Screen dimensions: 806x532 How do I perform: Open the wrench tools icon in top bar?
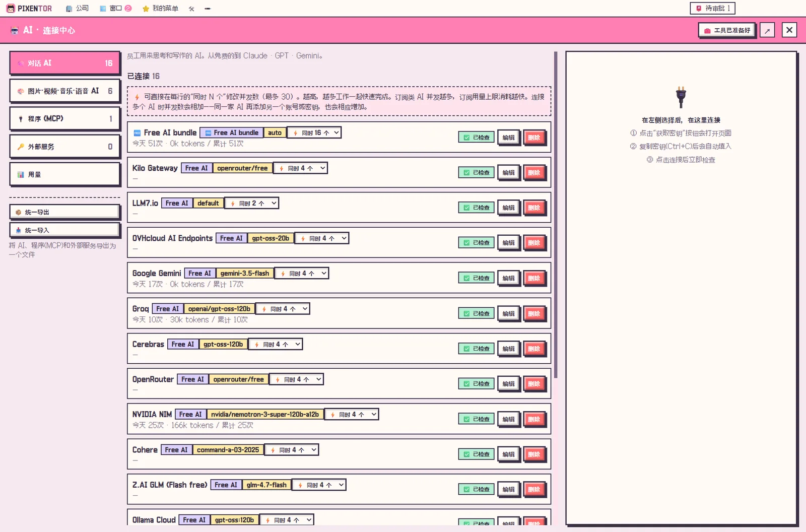point(191,9)
